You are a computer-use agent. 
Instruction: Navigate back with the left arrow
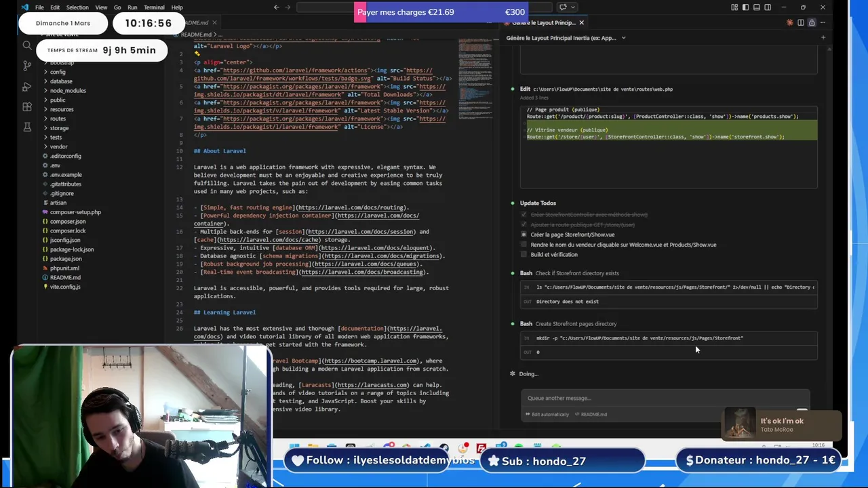(x=276, y=7)
